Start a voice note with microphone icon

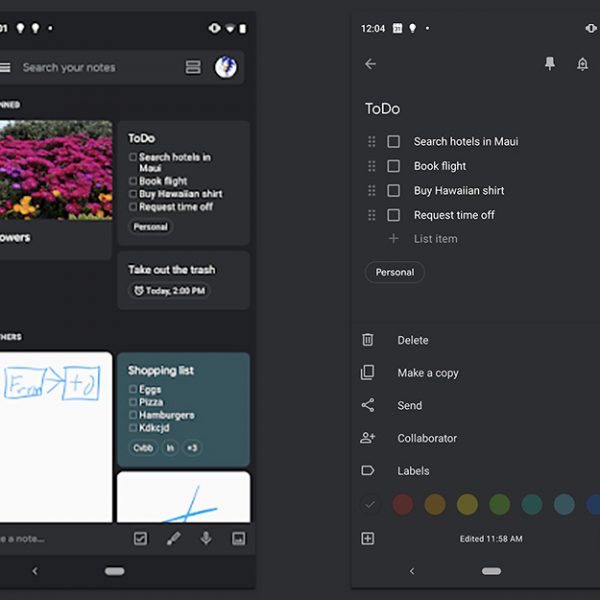tap(206, 538)
